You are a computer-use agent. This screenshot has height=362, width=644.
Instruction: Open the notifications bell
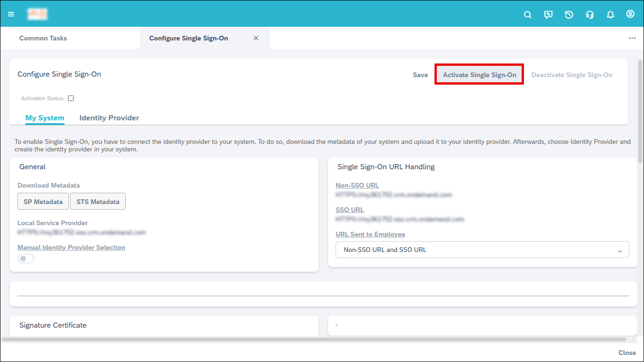point(611,15)
